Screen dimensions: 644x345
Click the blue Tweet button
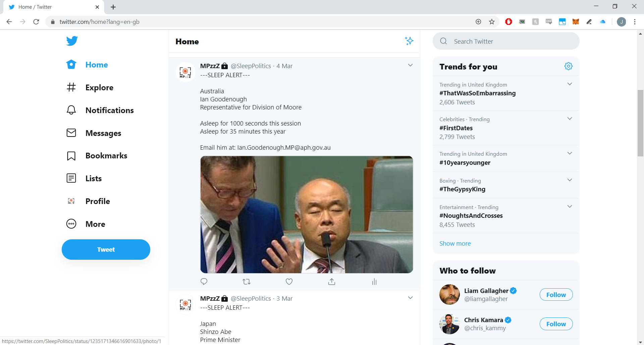click(x=106, y=250)
